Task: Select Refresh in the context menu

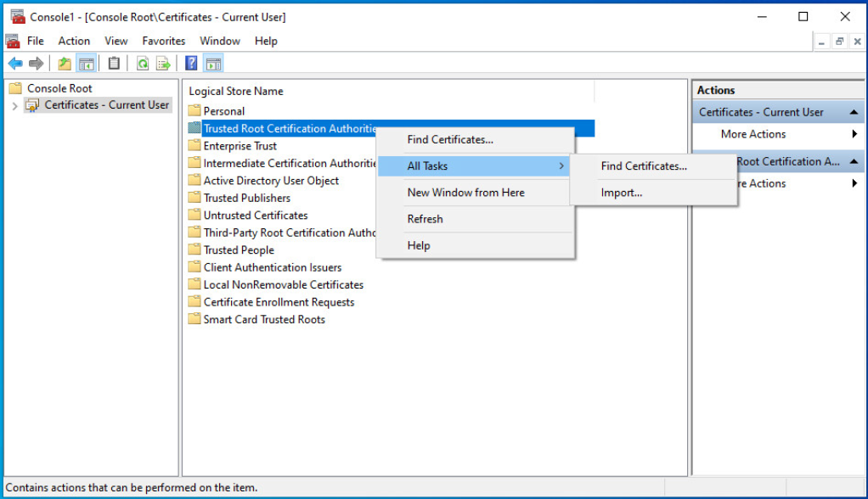Action: [425, 219]
